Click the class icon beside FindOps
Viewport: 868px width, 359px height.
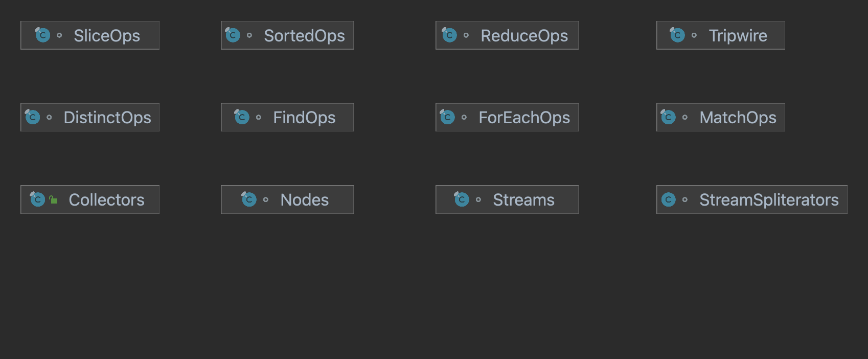[242, 117]
